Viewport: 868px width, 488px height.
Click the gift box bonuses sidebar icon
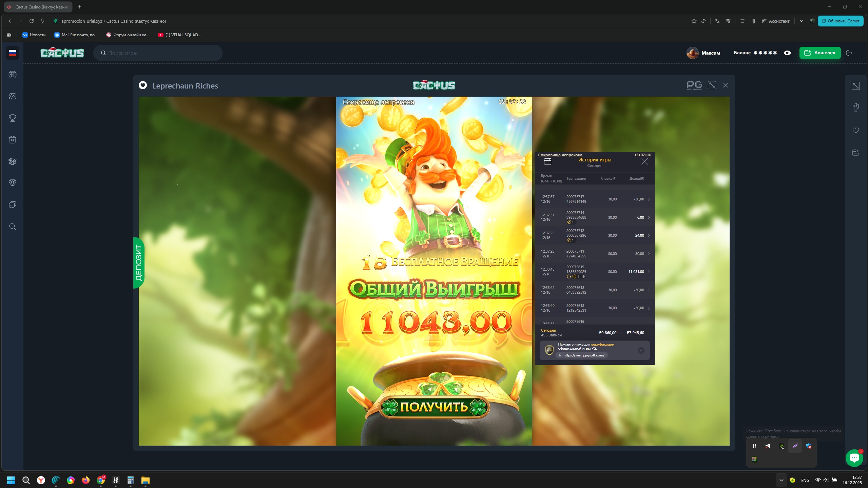point(13,140)
